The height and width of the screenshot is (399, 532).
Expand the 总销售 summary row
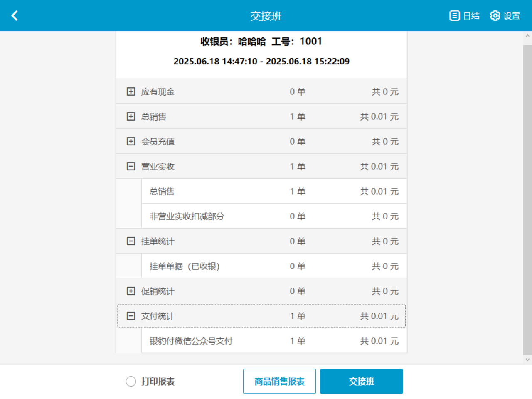130,116
